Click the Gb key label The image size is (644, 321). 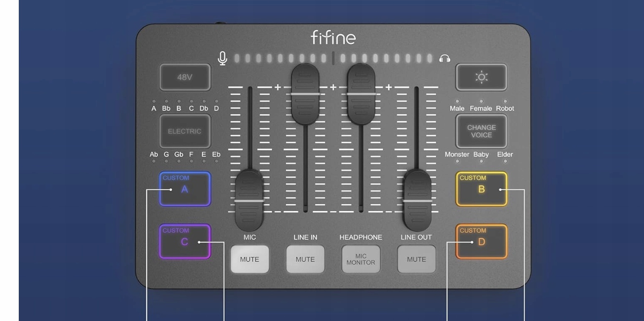tap(179, 154)
